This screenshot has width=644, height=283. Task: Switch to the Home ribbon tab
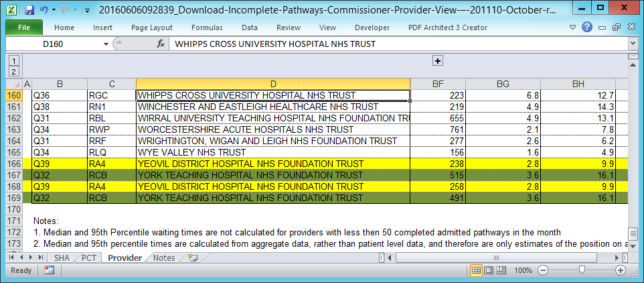pos(64,27)
